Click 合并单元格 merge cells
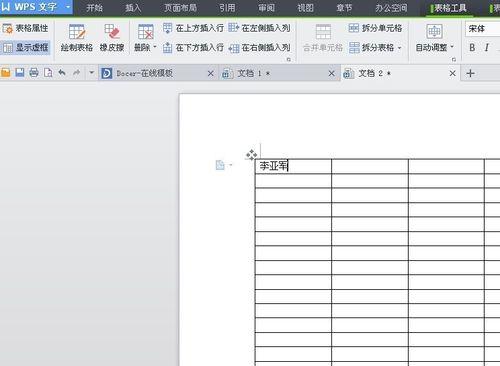The height and width of the screenshot is (366, 500). click(x=323, y=38)
